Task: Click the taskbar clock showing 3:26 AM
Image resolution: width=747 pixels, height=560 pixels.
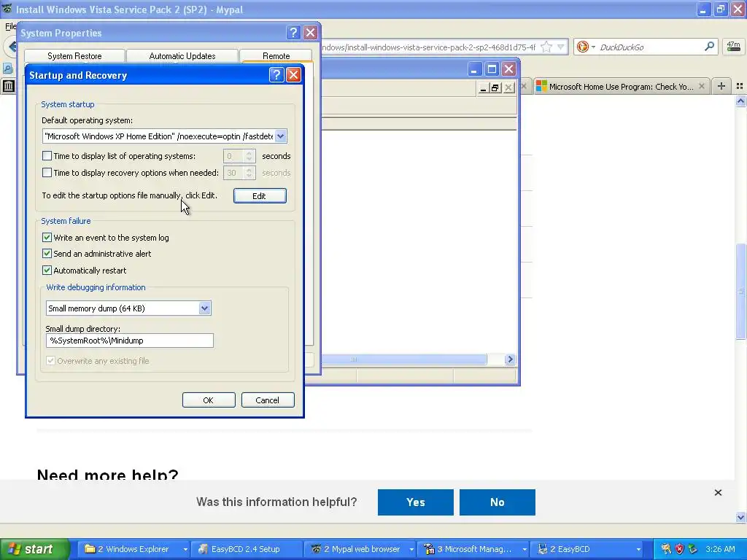Action: click(720, 549)
